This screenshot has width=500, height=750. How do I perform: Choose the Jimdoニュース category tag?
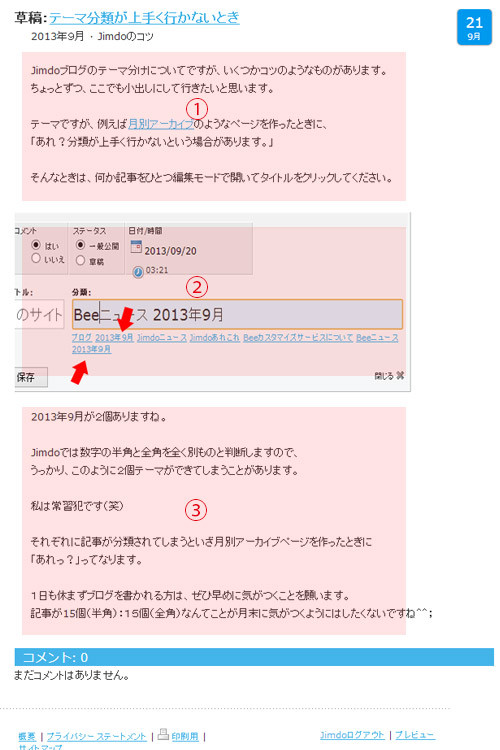pos(162,338)
